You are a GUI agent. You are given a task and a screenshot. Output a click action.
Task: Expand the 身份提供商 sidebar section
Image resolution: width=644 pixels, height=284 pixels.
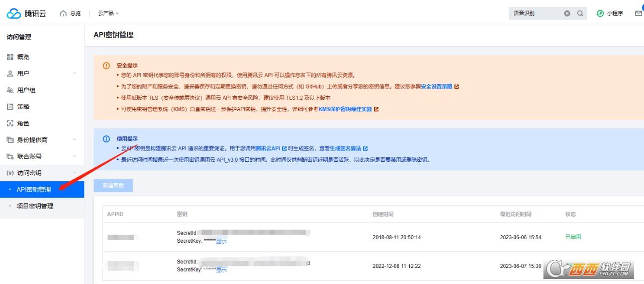click(74, 139)
